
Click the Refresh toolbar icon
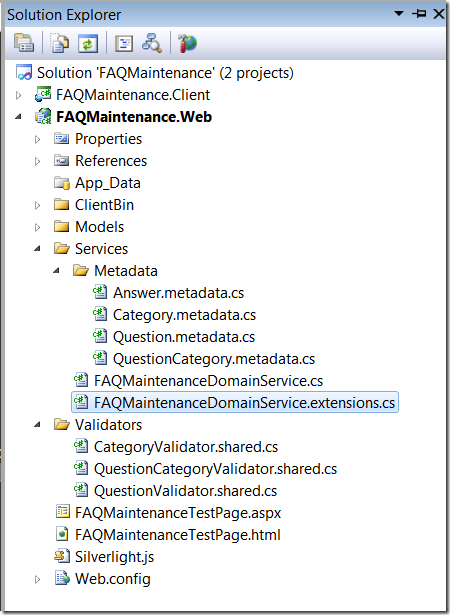coord(88,43)
